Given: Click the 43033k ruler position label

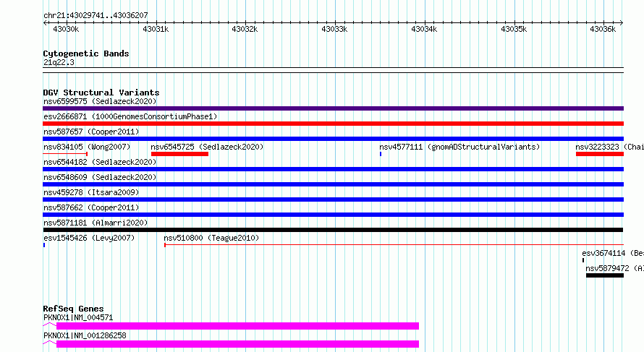Looking at the screenshot, I should 334,29.
